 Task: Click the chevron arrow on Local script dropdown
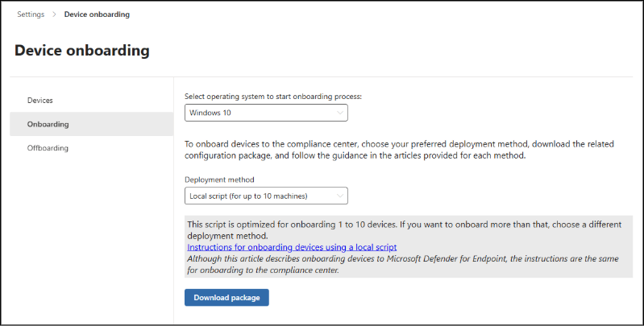pyautogui.click(x=339, y=196)
